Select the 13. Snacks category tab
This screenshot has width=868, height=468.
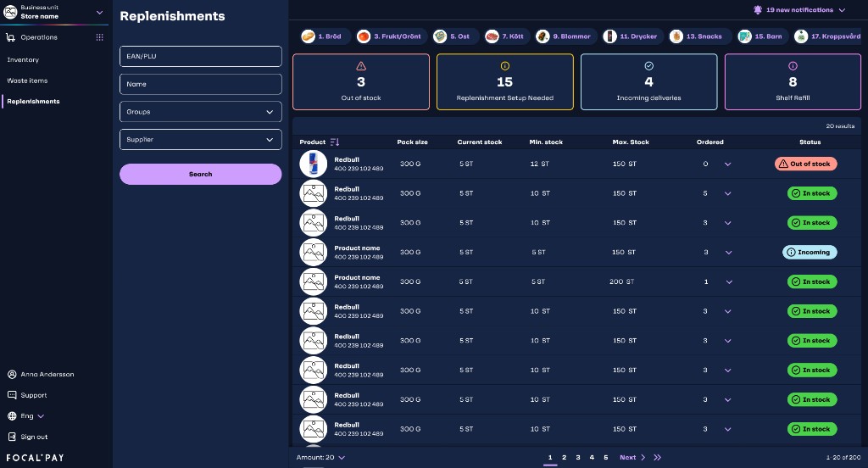coord(699,36)
